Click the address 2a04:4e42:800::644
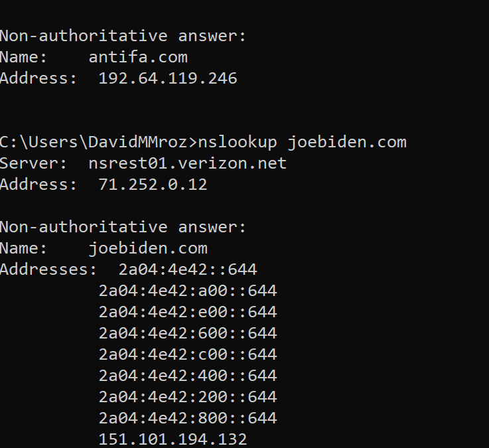 (x=188, y=417)
